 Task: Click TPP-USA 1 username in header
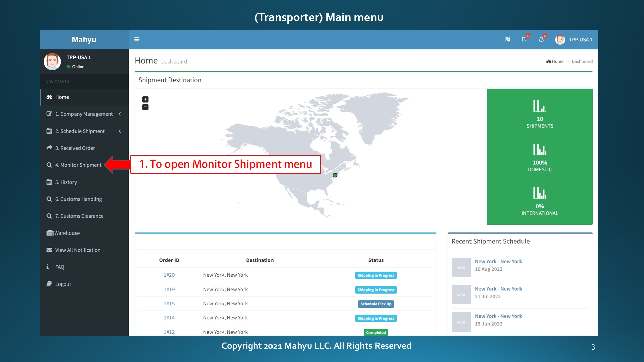click(581, 40)
